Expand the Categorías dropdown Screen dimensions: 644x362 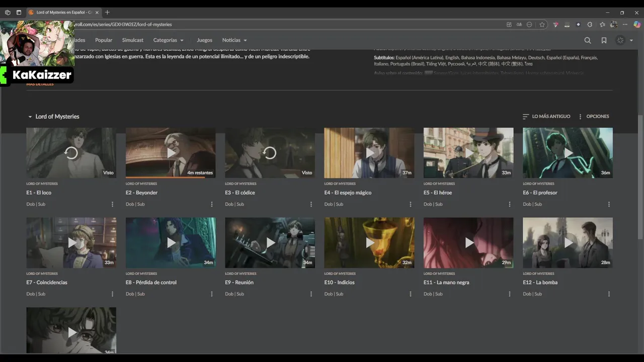click(169, 40)
